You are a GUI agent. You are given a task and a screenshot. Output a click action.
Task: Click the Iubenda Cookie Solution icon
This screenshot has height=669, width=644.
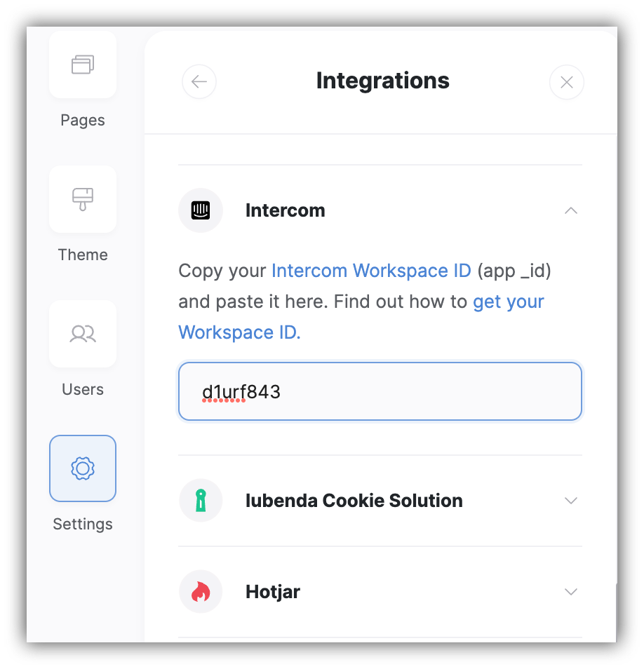[201, 500]
